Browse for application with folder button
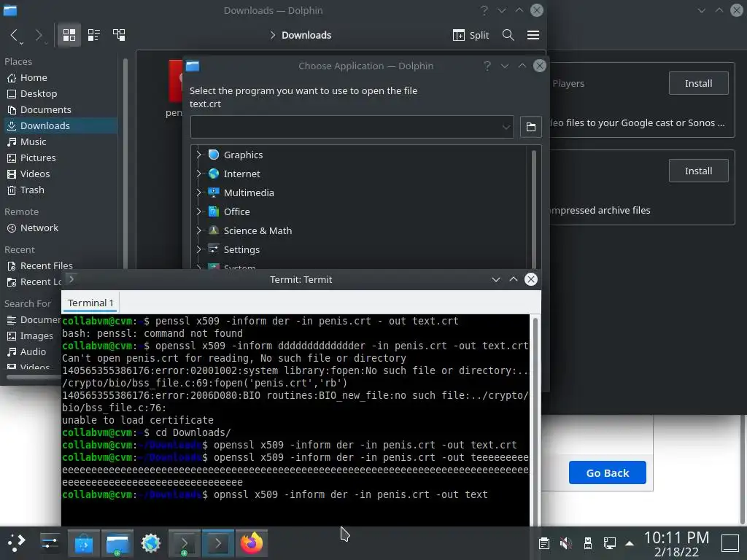 531,127
